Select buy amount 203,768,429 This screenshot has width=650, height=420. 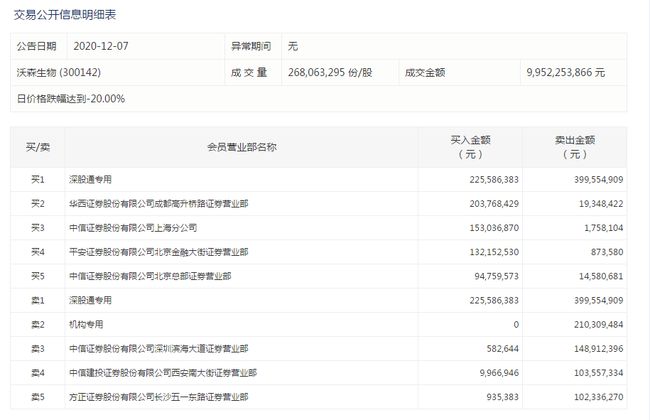[494, 204]
